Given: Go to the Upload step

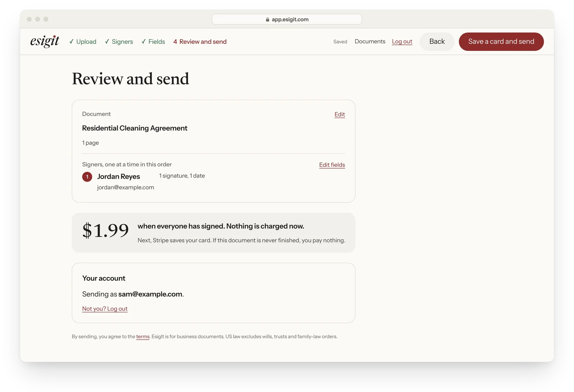Looking at the screenshot, I should 83,42.
